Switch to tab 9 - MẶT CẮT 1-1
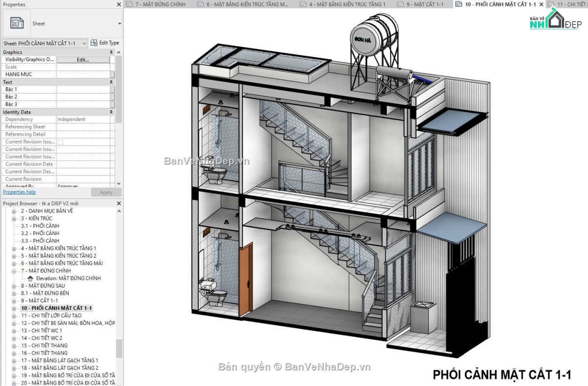Viewport: 588px width, 386px height. 425,4
